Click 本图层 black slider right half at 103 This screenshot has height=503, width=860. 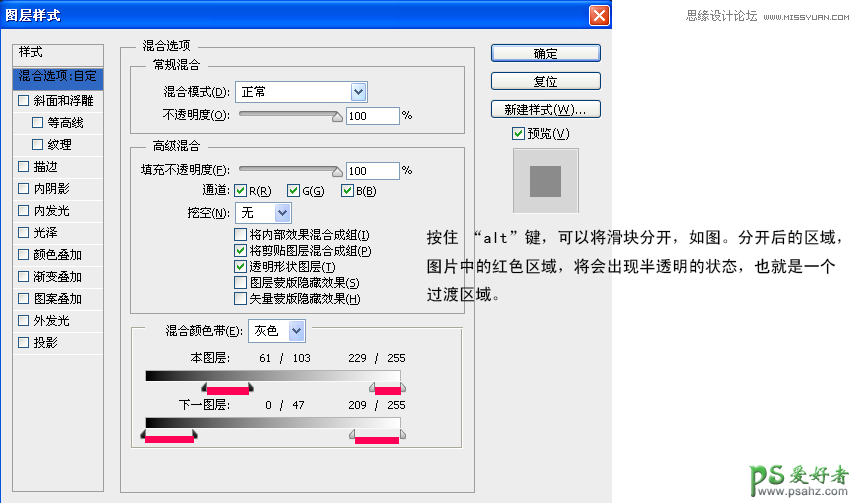[251, 388]
